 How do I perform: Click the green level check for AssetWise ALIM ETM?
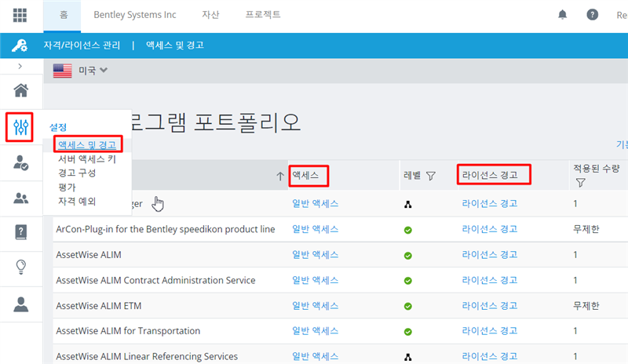[x=407, y=306]
